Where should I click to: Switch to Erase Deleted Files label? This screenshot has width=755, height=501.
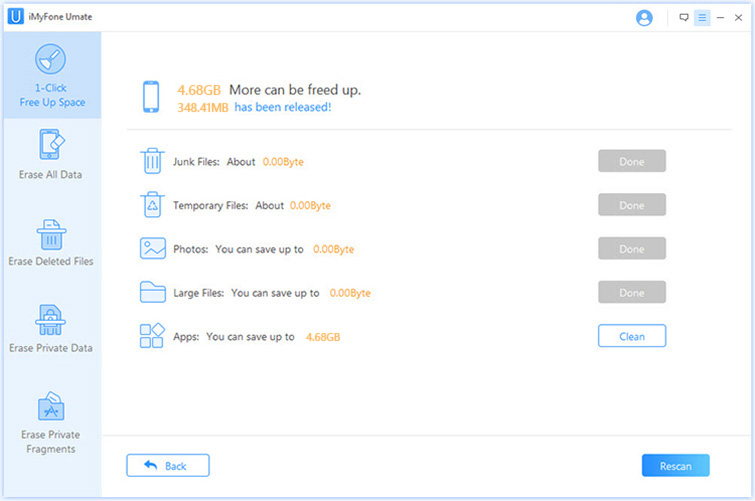pyautogui.click(x=51, y=261)
